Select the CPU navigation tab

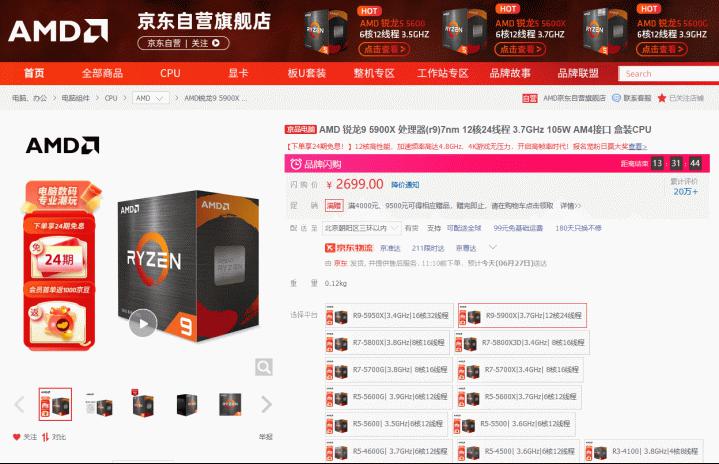click(170, 73)
